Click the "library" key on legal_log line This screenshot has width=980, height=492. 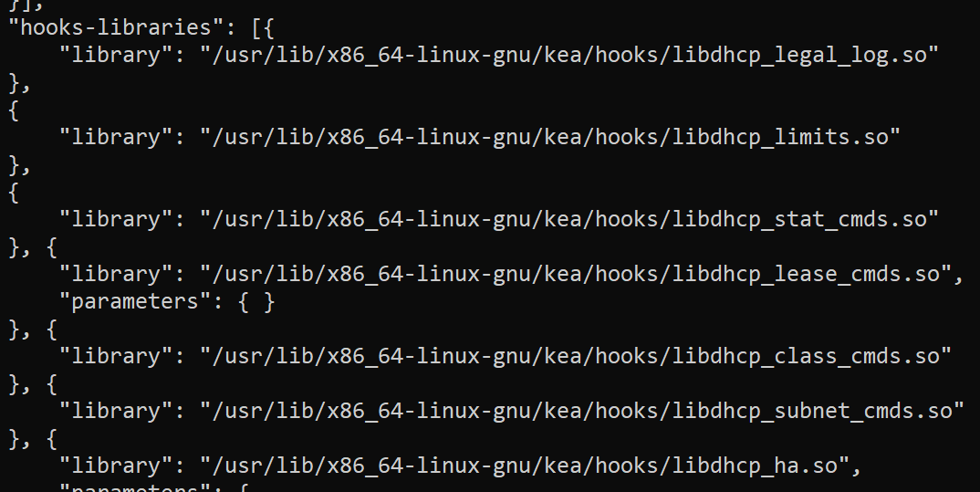click(x=115, y=55)
